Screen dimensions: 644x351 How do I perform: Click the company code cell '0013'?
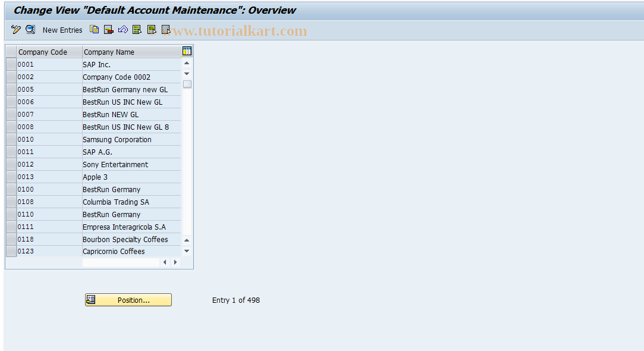click(49, 177)
